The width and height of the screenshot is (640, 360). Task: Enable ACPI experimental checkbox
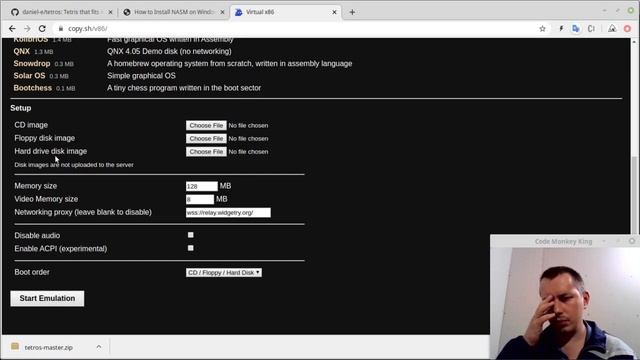coord(191,248)
